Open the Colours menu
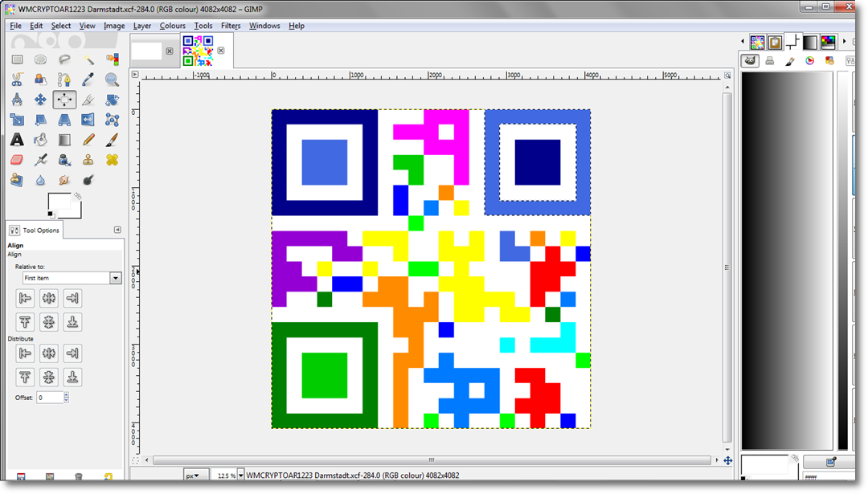Viewport: 868px width, 494px height. 172,26
